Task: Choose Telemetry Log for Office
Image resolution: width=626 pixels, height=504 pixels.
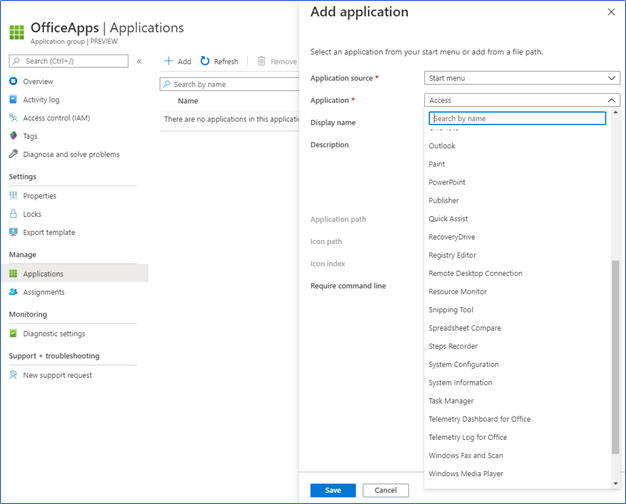Action: click(x=468, y=437)
